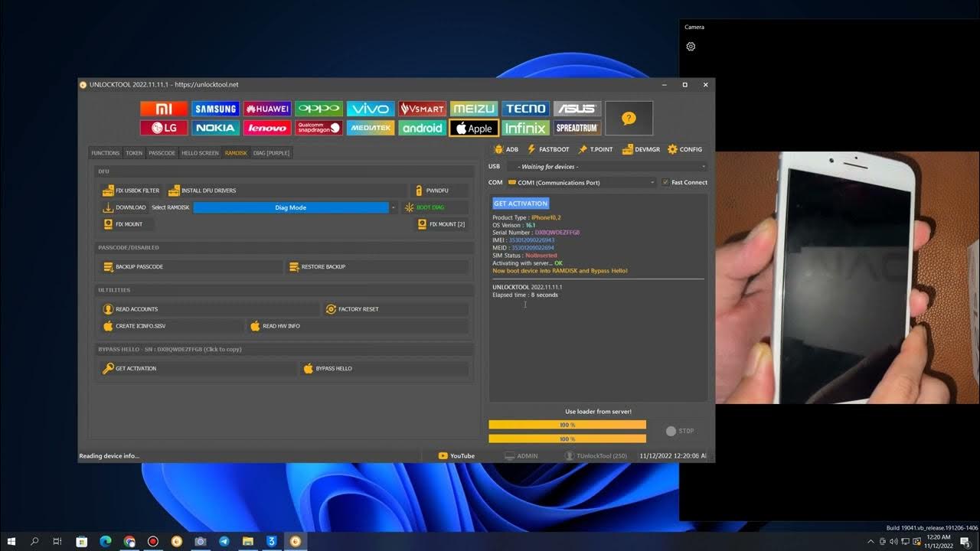Switch to the FUNCTIONS tab

106,153
